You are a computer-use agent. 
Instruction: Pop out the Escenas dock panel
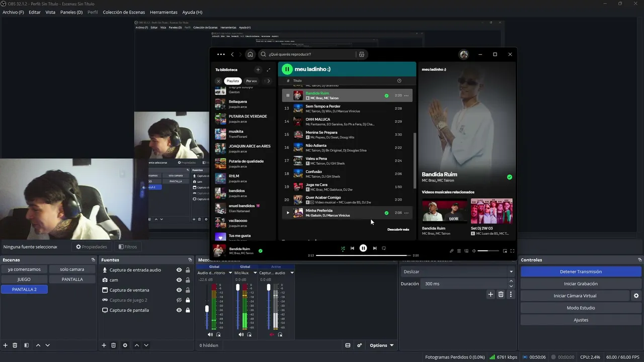coord(93,260)
